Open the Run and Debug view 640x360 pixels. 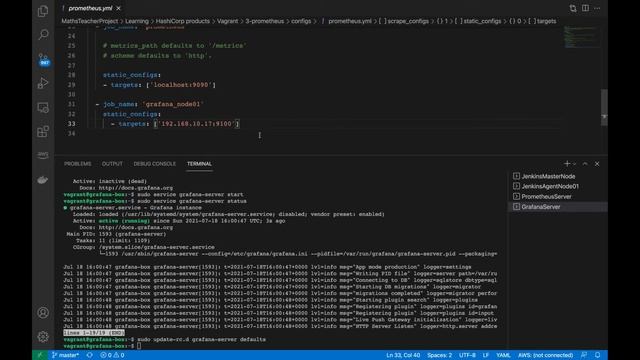(43, 83)
